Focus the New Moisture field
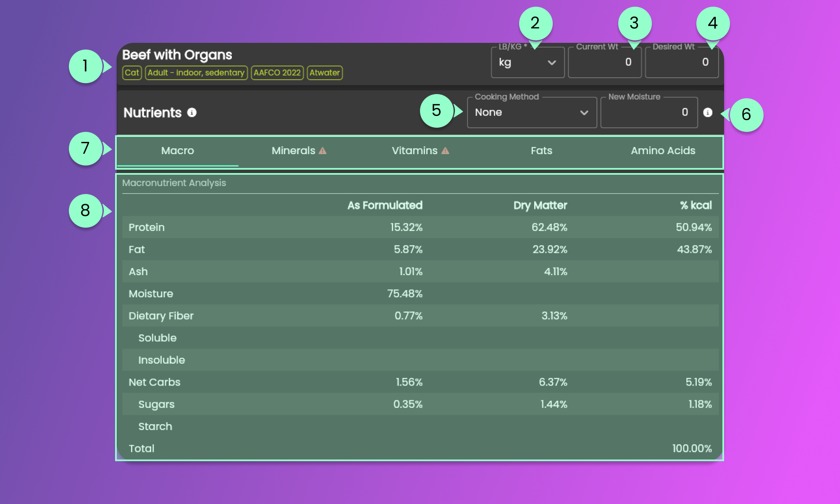 [649, 113]
